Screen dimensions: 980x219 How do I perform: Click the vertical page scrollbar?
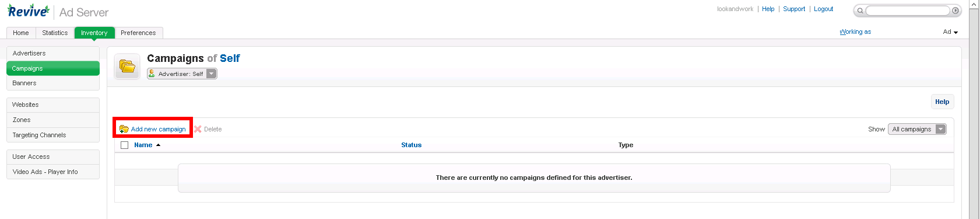(x=974, y=109)
